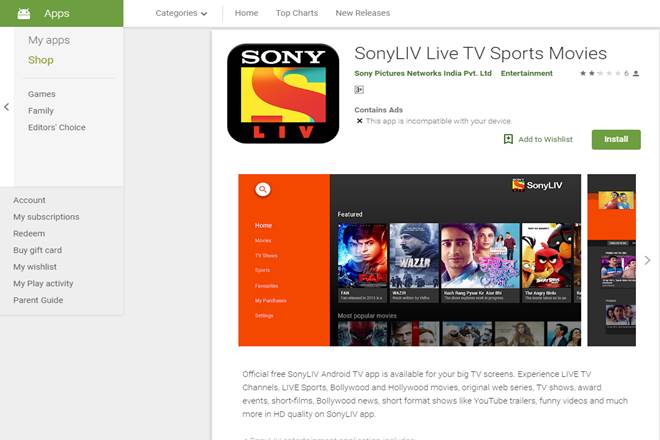Open My wishlist link

(x=35, y=267)
